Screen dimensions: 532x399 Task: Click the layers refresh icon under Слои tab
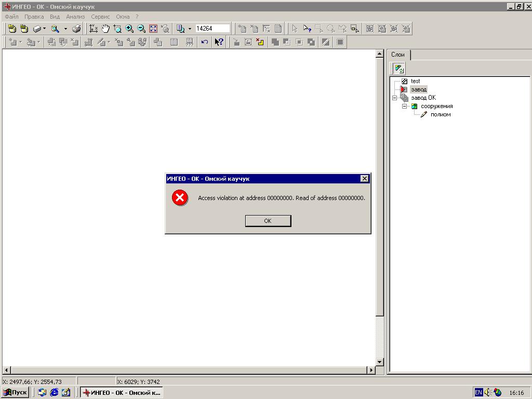(x=400, y=69)
